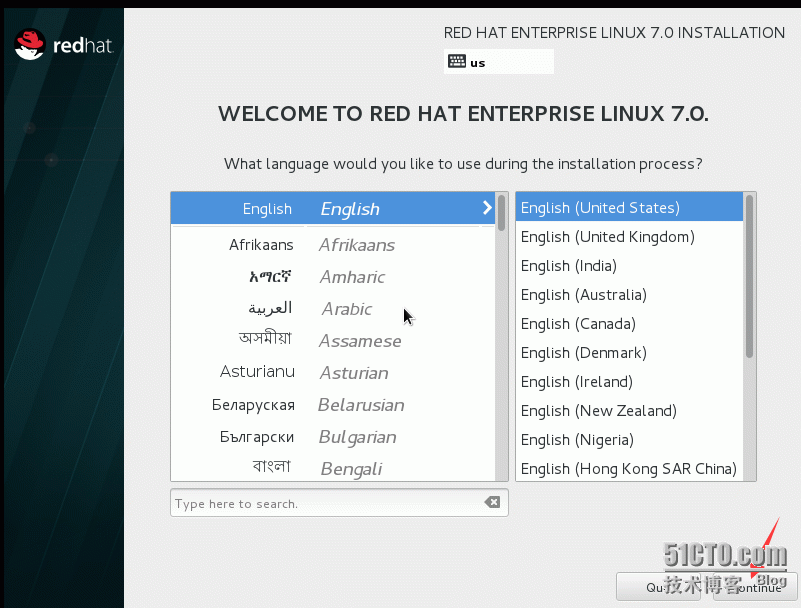Choose English (Denmark) locale

(629, 353)
